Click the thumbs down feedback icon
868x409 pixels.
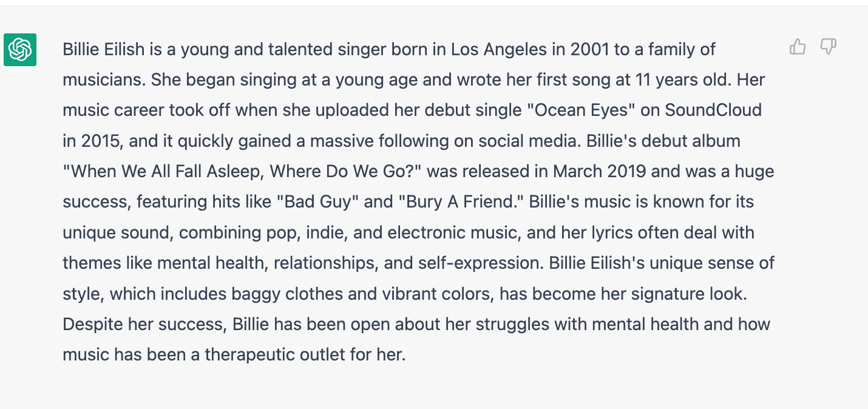point(829,47)
